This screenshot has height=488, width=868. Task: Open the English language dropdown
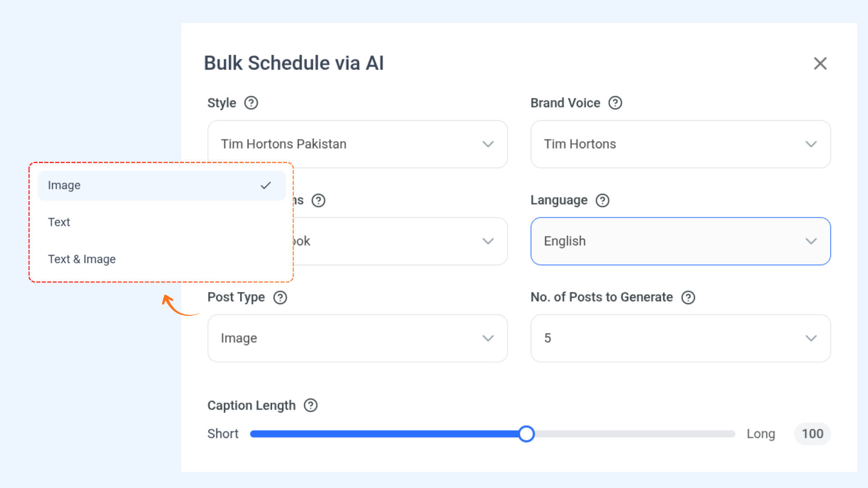point(680,241)
